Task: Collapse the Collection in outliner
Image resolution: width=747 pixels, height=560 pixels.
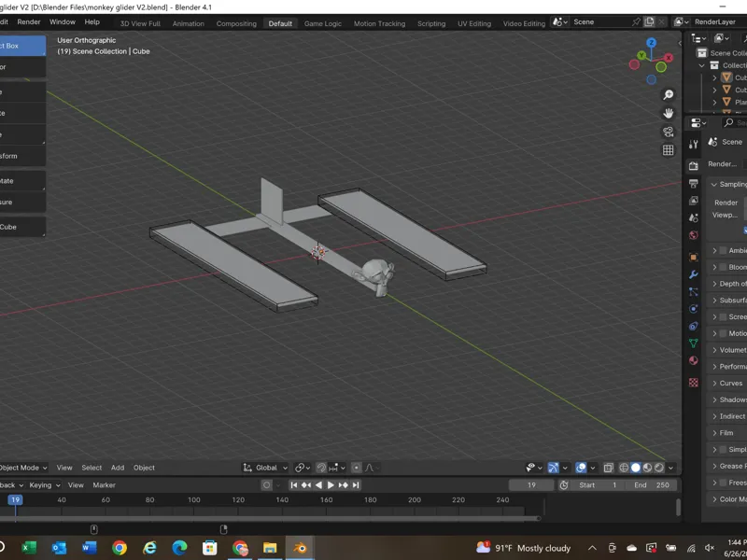Action: (x=702, y=65)
